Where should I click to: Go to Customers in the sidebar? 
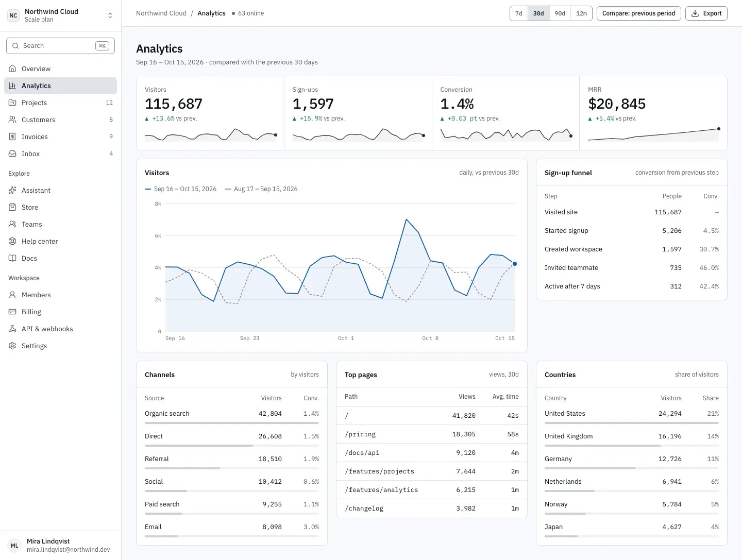coord(61,120)
